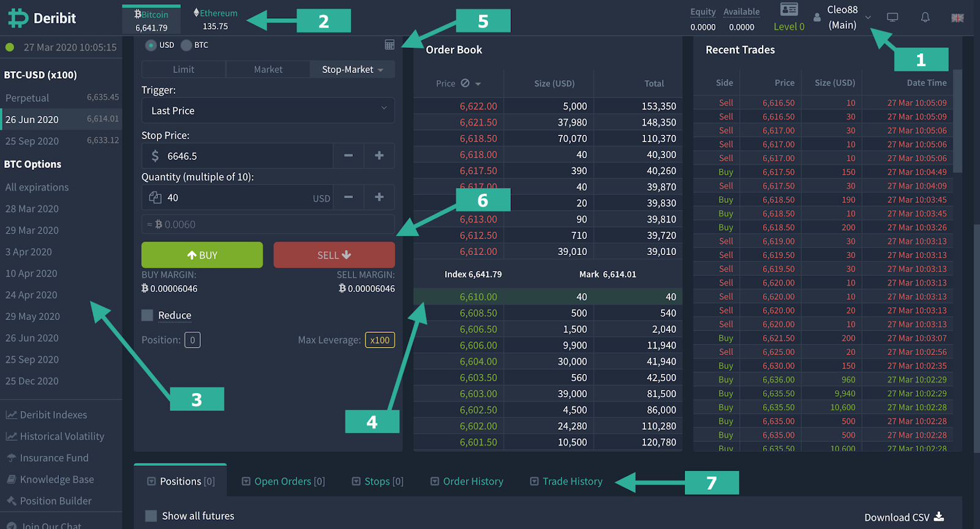Open 29 May 2020 options expiry
This screenshot has width=980, height=529.
(32, 316)
